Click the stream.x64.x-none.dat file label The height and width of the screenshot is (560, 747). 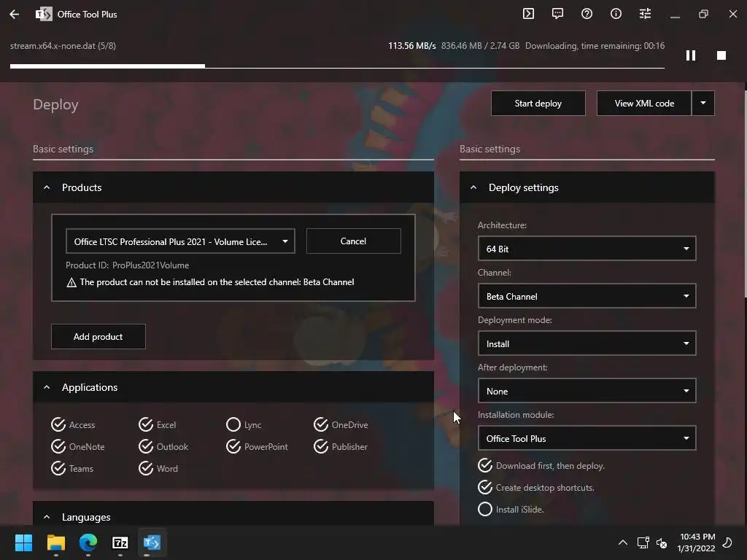coord(63,46)
